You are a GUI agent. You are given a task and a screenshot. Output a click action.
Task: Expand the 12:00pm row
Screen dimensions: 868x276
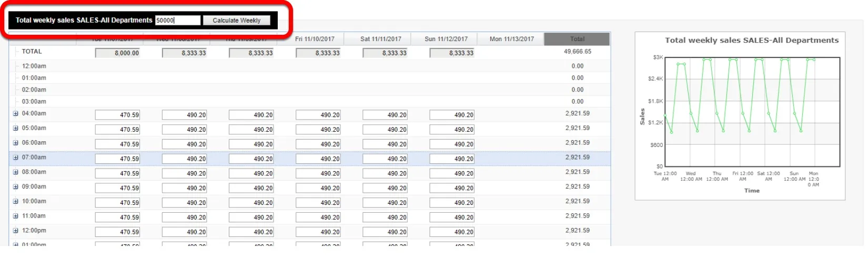[15, 231]
